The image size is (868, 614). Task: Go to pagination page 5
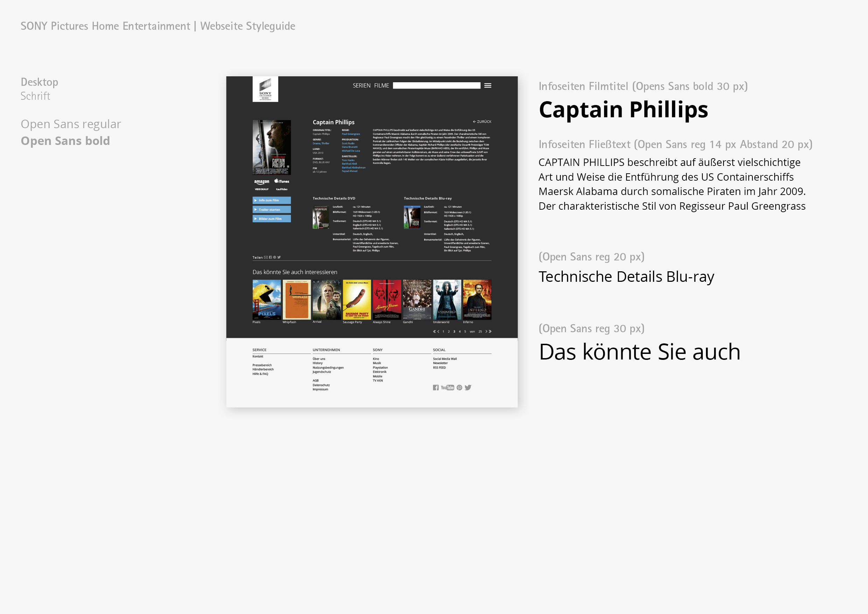click(x=465, y=332)
